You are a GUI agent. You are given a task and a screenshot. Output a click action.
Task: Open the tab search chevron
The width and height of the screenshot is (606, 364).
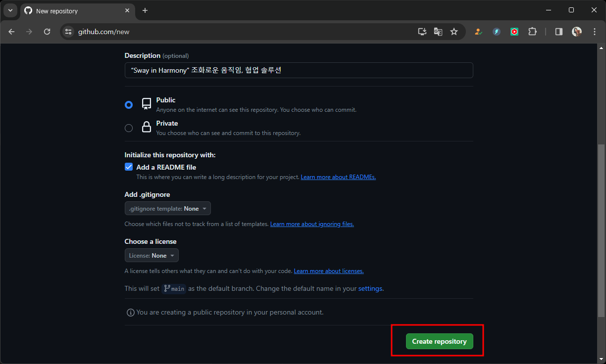pos(10,10)
